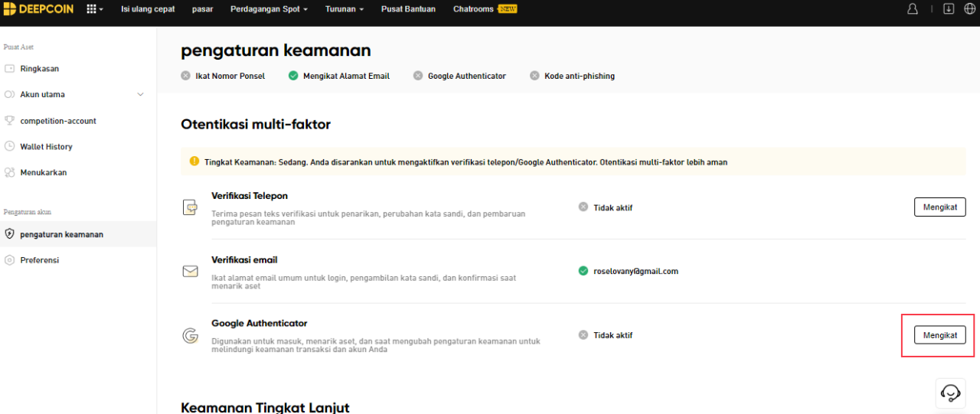Open the user profile icon
Viewport: 980px width, 414px height.
coord(912,9)
